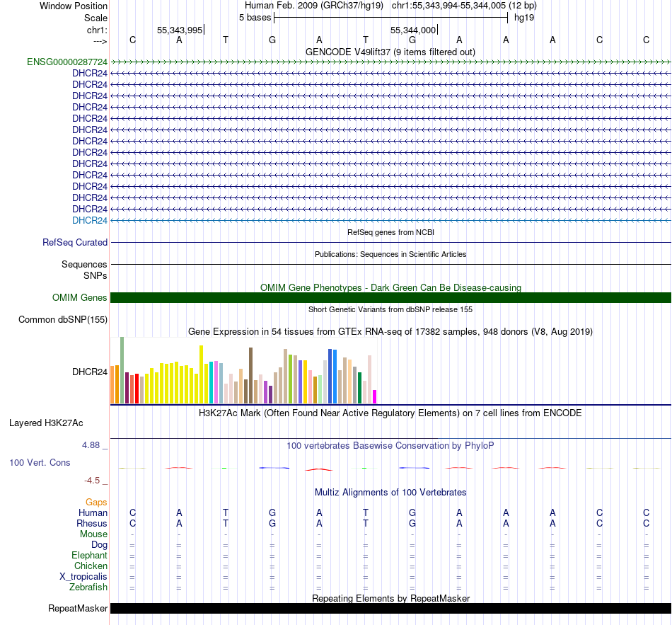Image resolution: width=672 pixels, height=625 pixels.
Task: Click the tall dark brown GTEx bar
Action: (x=250, y=376)
